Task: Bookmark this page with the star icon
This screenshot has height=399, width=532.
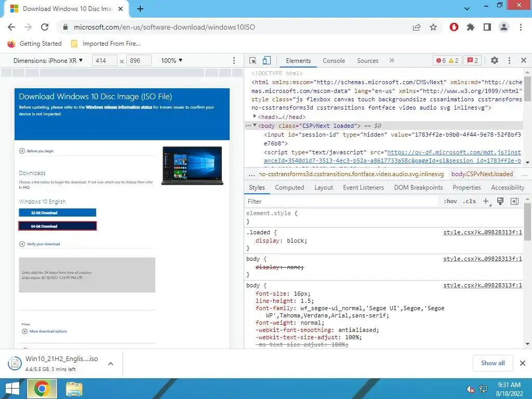Action: pyautogui.click(x=433, y=27)
